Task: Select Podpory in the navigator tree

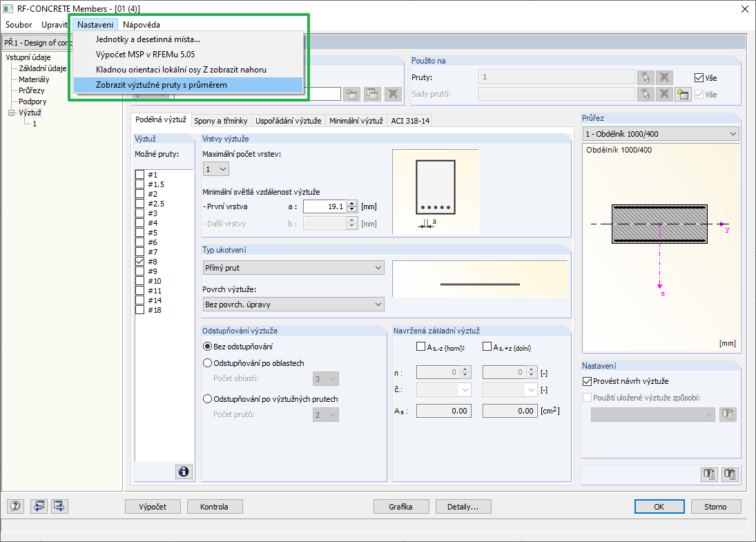Action: pyautogui.click(x=32, y=101)
